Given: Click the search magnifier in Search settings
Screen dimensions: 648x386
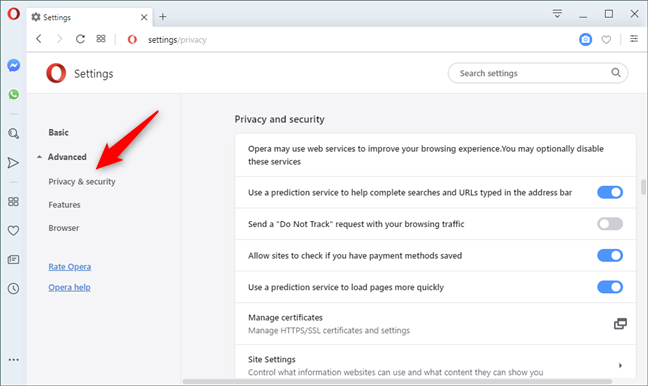Looking at the screenshot, I should [x=616, y=73].
